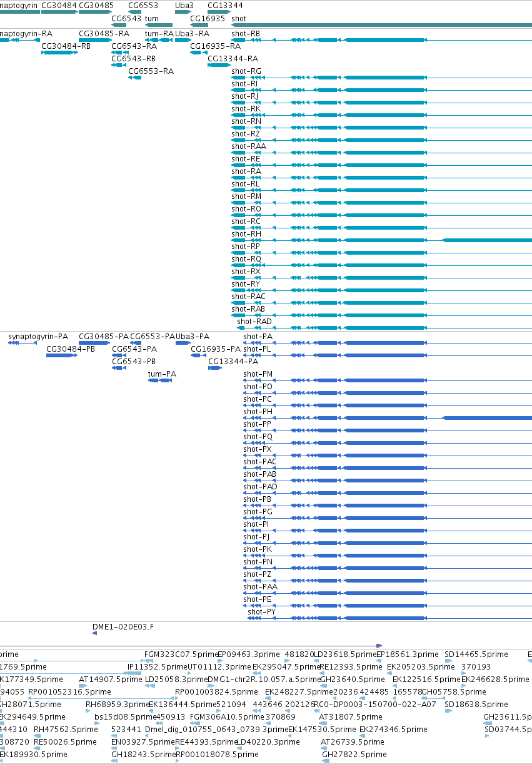Click the shot-PH protein label
Image resolution: width=532 pixels, height=764 pixels.
click(x=258, y=411)
